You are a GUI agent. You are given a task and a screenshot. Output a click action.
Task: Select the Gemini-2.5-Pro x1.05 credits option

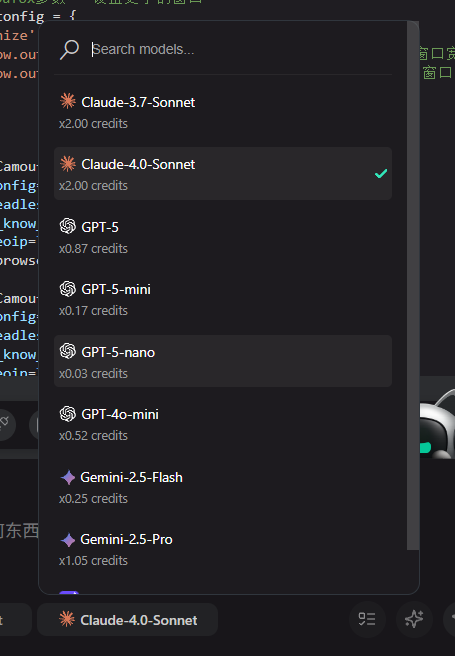[223, 549]
